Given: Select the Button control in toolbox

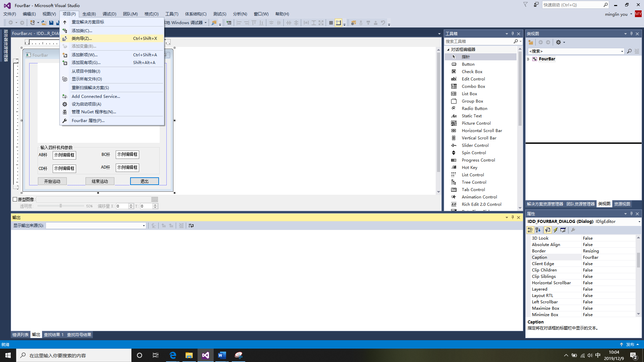Looking at the screenshot, I should click(468, 64).
